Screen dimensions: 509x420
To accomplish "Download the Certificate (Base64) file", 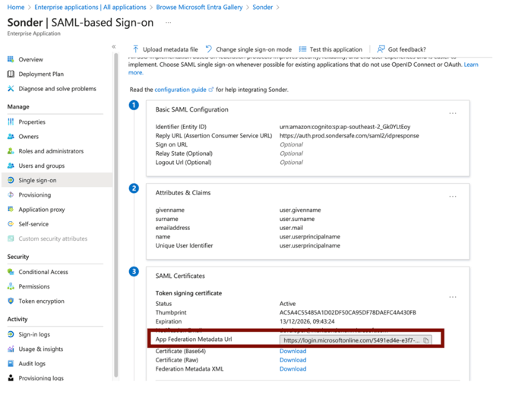I will coord(292,352).
